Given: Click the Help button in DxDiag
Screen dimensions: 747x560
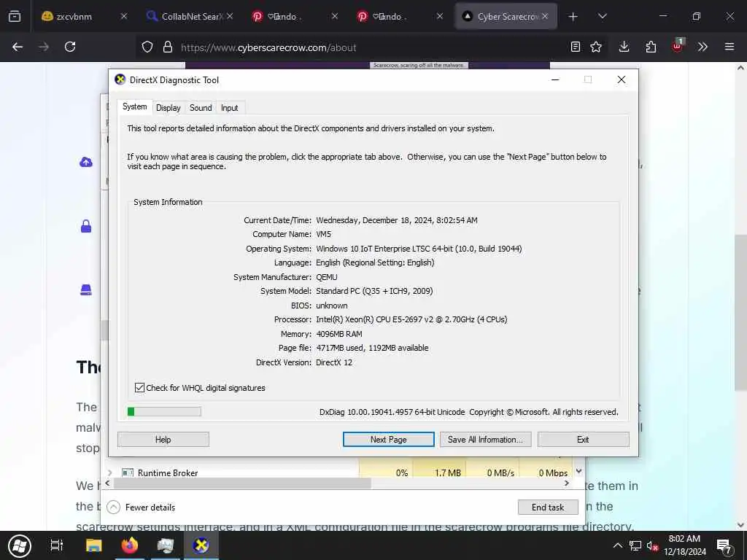Looking at the screenshot, I should coord(163,440).
